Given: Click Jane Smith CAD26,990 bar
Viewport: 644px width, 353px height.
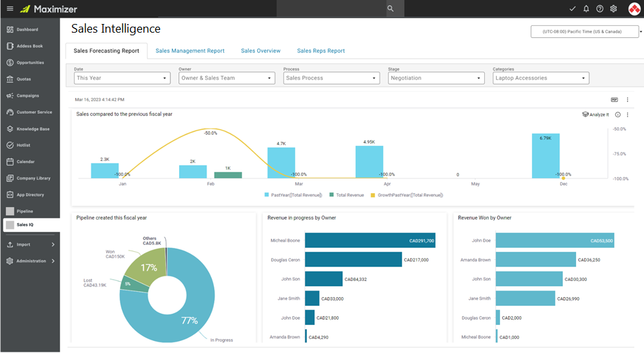Looking at the screenshot, I should (x=525, y=298).
